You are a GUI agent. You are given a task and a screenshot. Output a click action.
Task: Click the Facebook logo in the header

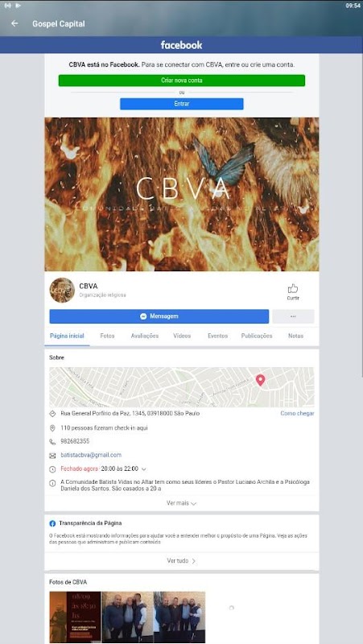coord(182,45)
